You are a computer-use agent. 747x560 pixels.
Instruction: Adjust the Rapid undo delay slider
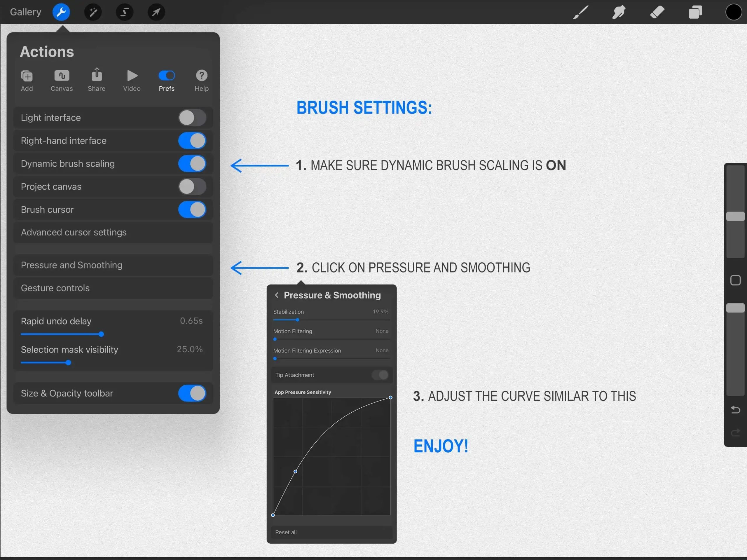pyautogui.click(x=101, y=334)
